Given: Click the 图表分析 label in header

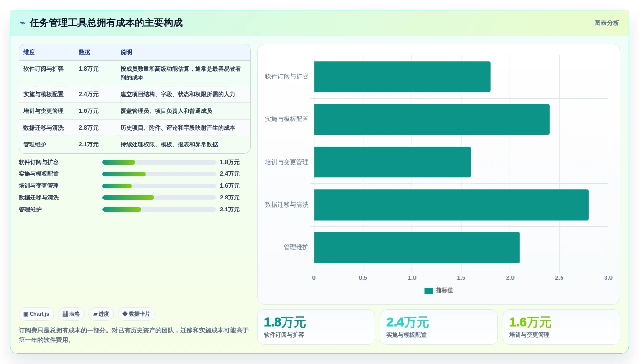Looking at the screenshot, I should tap(606, 23).
